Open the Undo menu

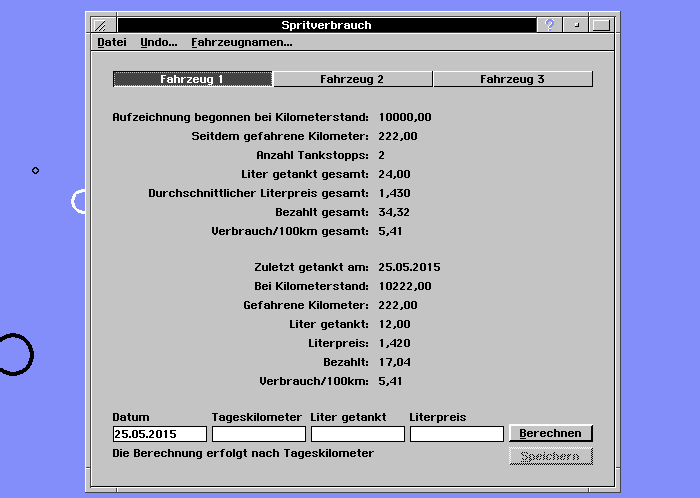coord(158,43)
